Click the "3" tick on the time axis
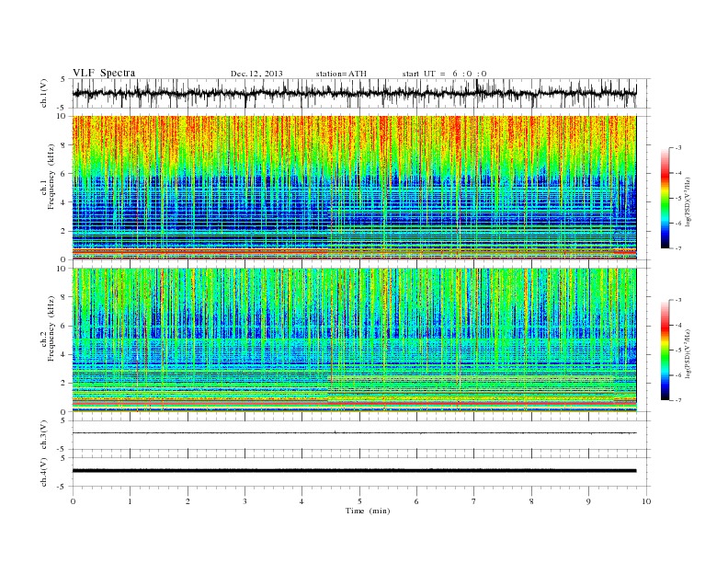Screen dimensions: 728x563 [245, 501]
